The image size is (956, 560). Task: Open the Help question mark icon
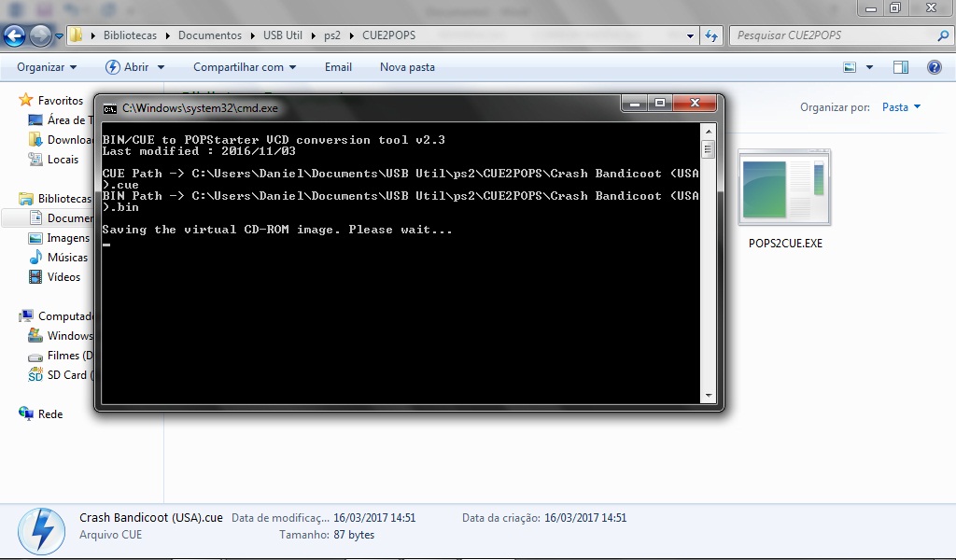pos(934,67)
